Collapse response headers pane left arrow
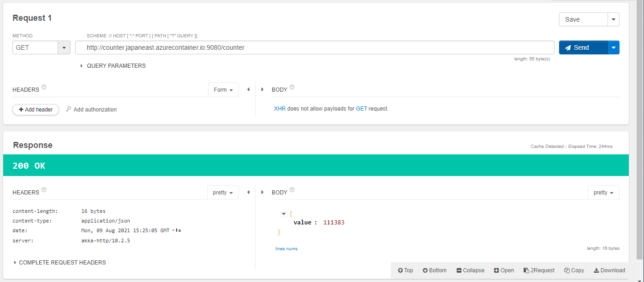The width and height of the screenshot is (644, 282). pyautogui.click(x=248, y=192)
